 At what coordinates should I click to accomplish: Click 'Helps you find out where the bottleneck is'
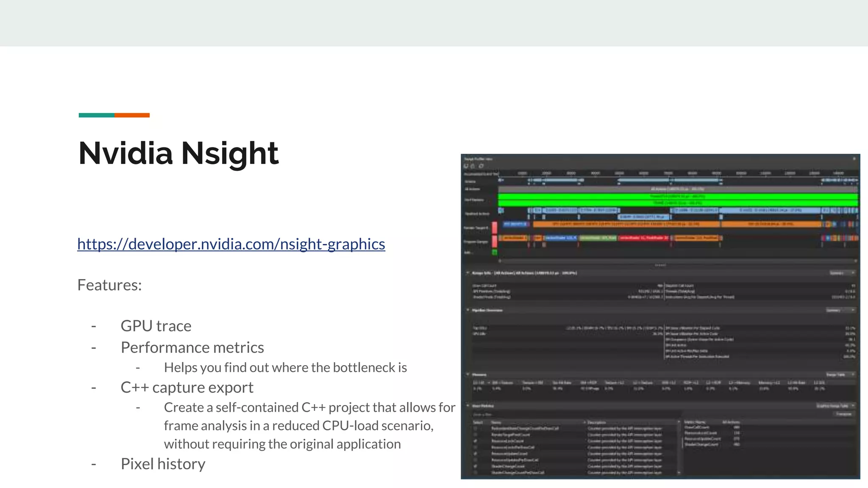click(x=286, y=368)
